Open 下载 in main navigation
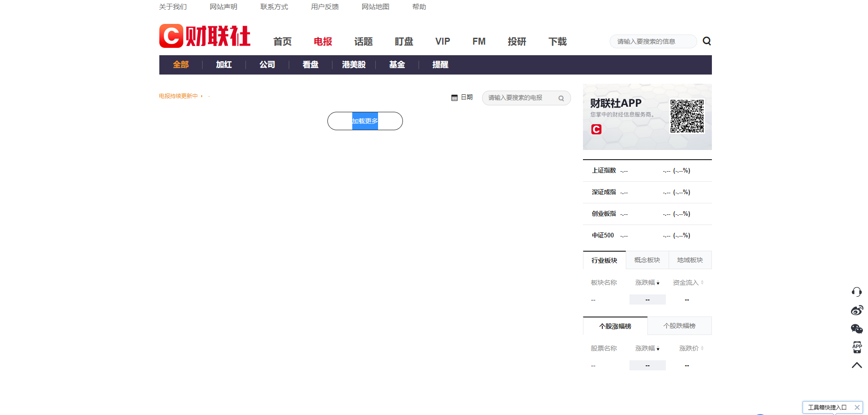868x415 pixels. pos(558,41)
